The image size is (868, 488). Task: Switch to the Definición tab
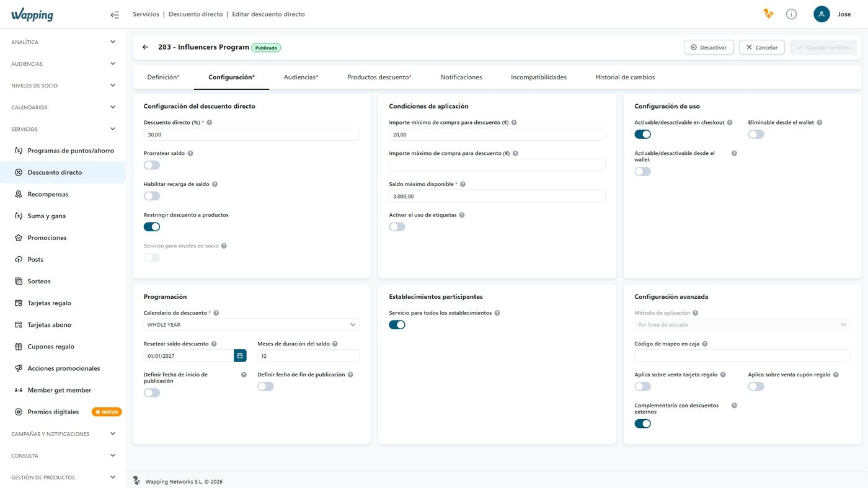163,78
